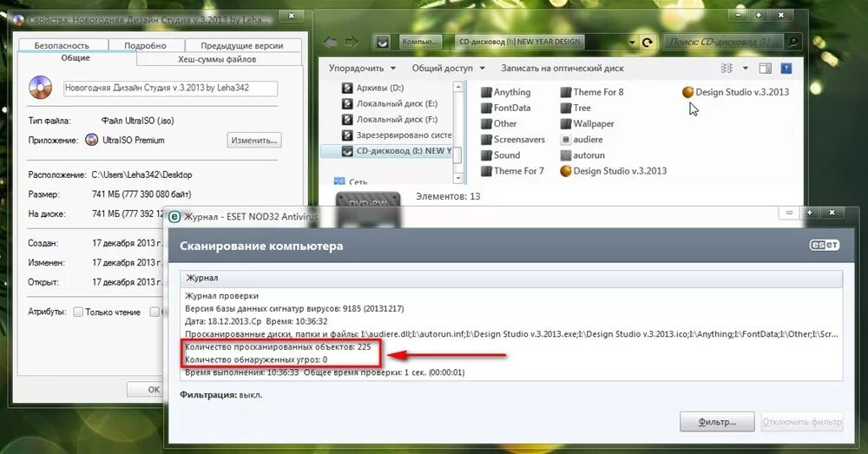Open the Tree folder
The image size is (868, 454).
point(575,108)
